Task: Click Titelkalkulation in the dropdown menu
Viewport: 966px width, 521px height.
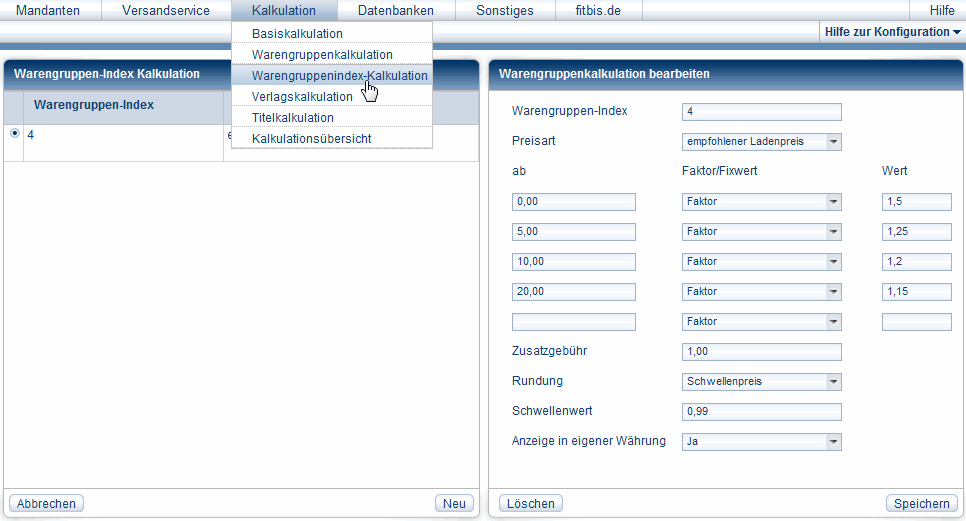Action: (x=293, y=118)
